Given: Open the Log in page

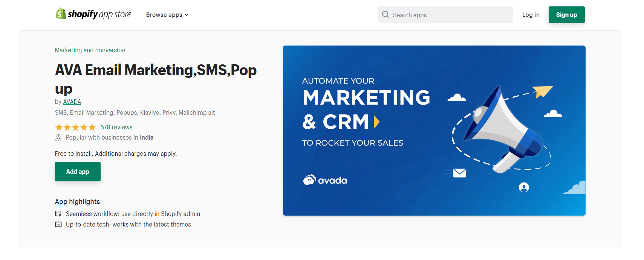Looking at the screenshot, I should tap(531, 15).
